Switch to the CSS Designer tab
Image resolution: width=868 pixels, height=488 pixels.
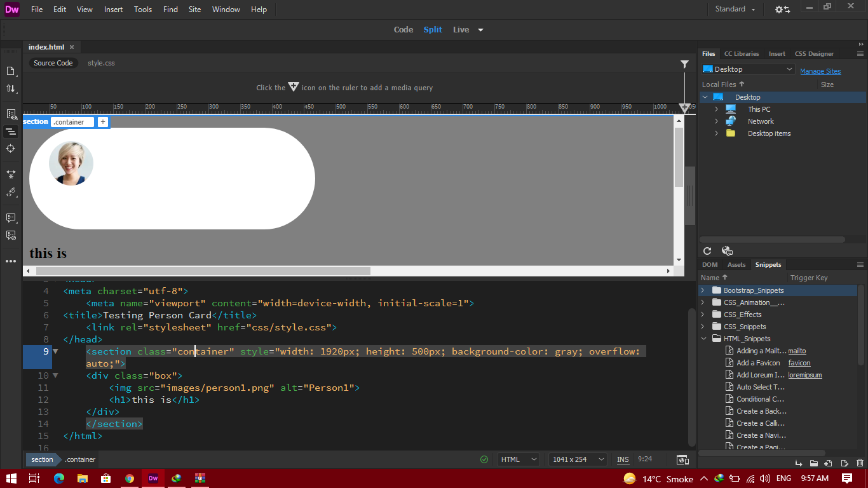(814, 54)
